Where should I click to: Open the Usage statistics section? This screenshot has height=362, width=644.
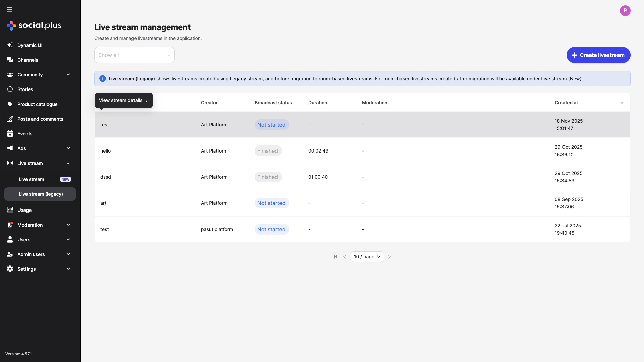[23, 210]
